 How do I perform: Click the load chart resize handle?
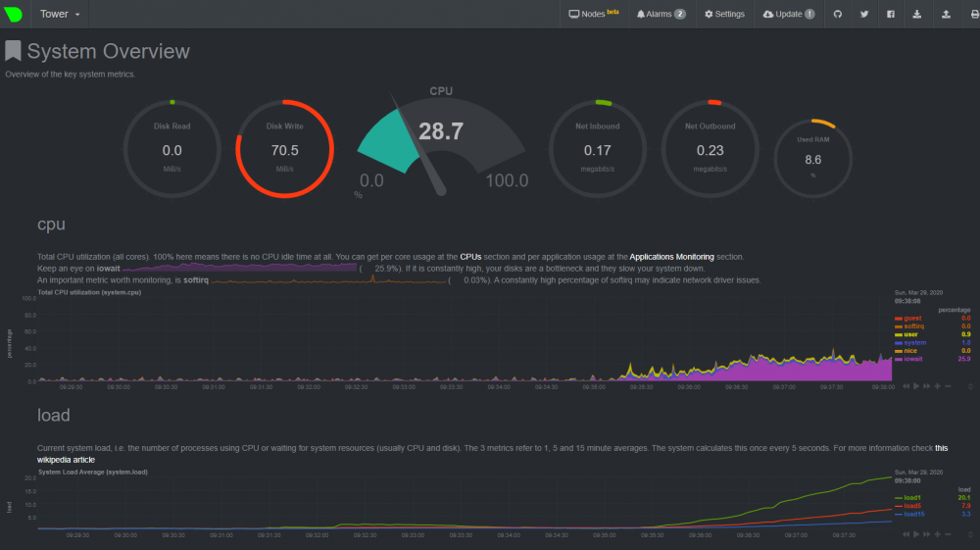tap(970, 534)
